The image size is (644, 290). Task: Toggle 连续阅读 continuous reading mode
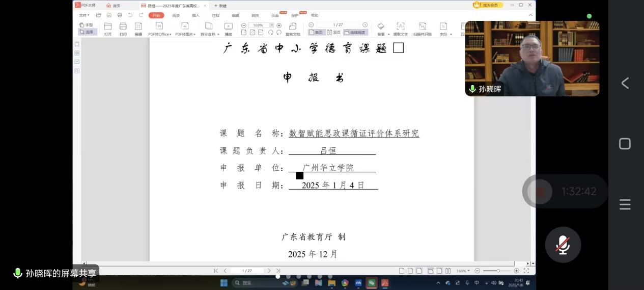pos(355,33)
